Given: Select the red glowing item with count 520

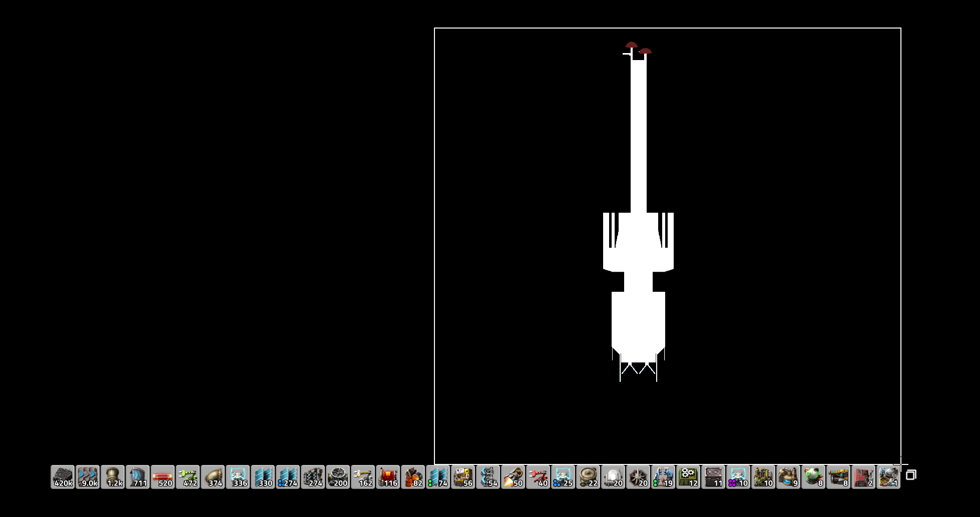Looking at the screenshot, I should [163, 477].
